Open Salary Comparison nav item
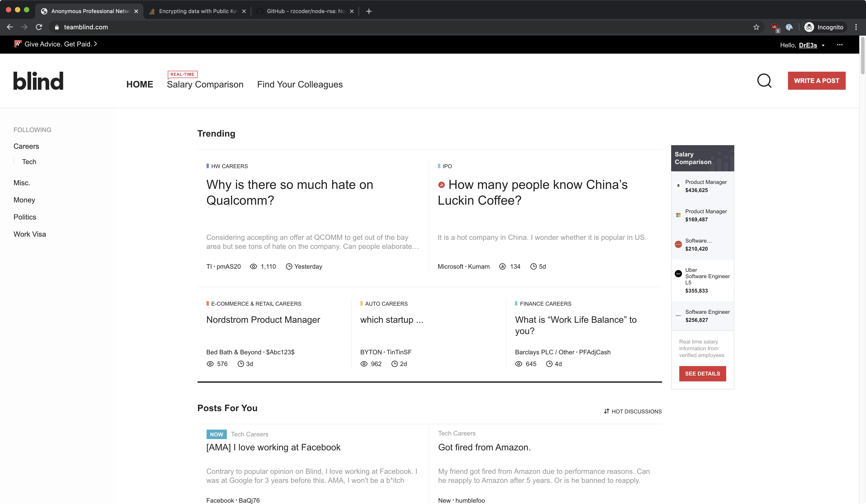This screenshot has height=504, width=866. [x=205, y=85]
